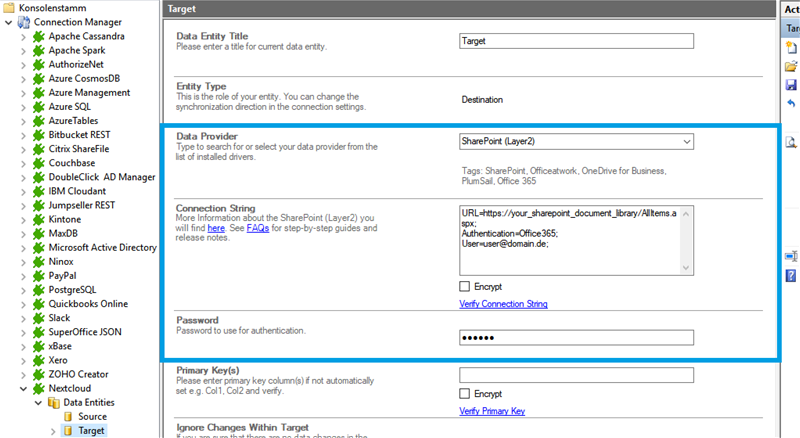
Task: Tick Encrypt checkbox under Primary Key(s)
Action: click(466, 394)
